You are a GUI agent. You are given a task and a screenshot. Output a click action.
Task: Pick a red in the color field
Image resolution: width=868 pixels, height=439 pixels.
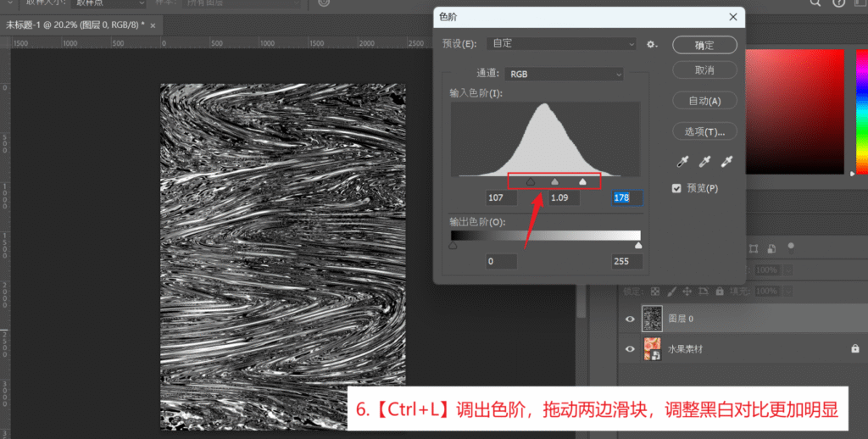click(x=795, y=111)
